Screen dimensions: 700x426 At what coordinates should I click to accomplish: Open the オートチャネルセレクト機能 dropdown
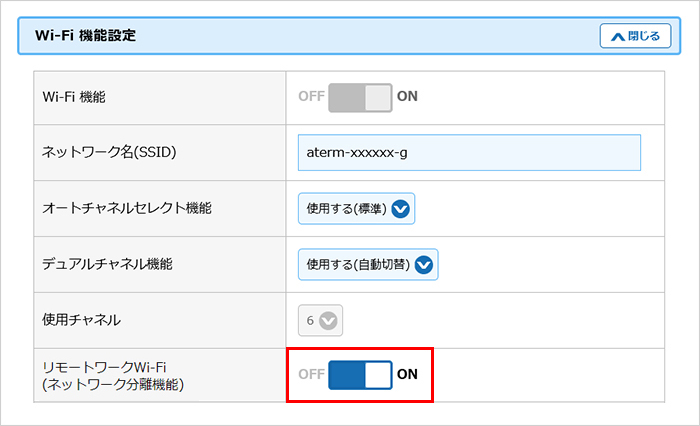356,209
